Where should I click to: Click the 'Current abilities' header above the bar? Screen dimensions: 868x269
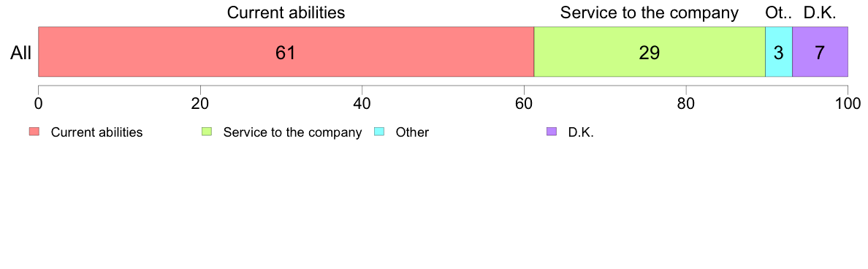(286, 12)
